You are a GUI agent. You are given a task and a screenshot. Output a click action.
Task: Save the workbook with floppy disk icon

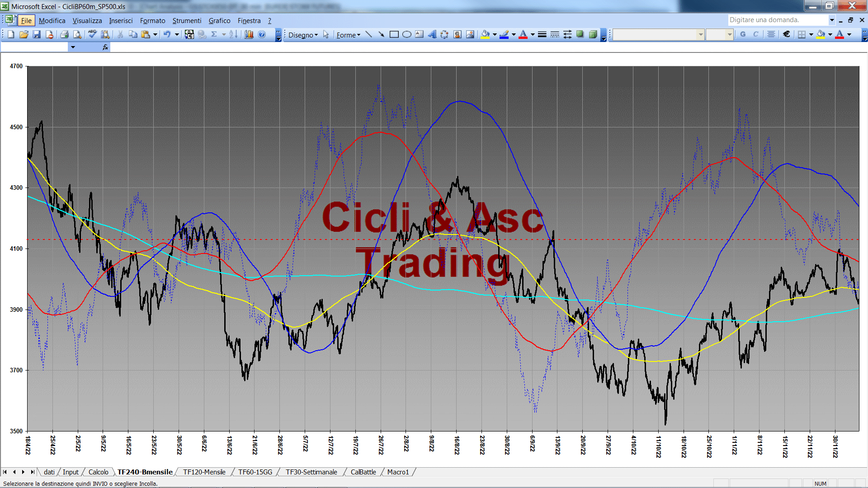(37, 34)
